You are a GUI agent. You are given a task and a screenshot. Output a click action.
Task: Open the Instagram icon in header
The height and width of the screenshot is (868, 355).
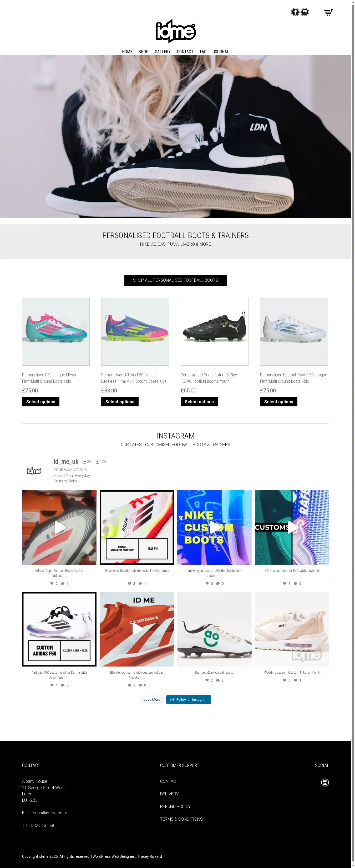305,12
